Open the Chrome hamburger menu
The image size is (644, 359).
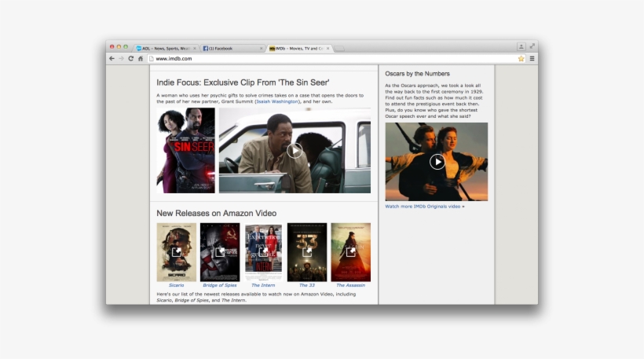532,59
